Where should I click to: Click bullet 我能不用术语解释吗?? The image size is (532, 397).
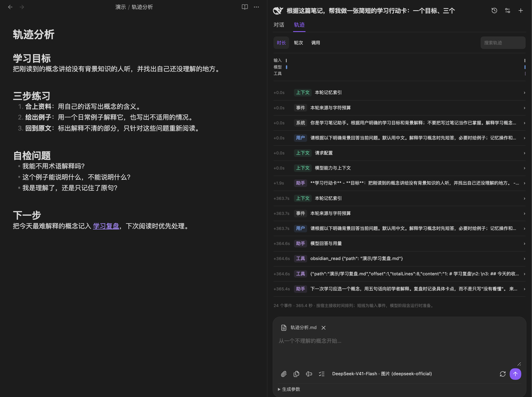pyautogui.click(x=53, y=166)
